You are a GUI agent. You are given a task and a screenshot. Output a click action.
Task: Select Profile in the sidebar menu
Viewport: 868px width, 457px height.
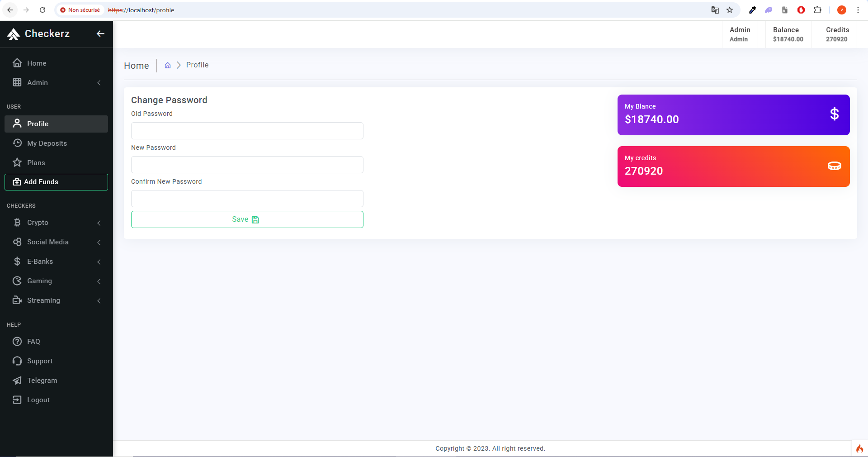(56, 124)
